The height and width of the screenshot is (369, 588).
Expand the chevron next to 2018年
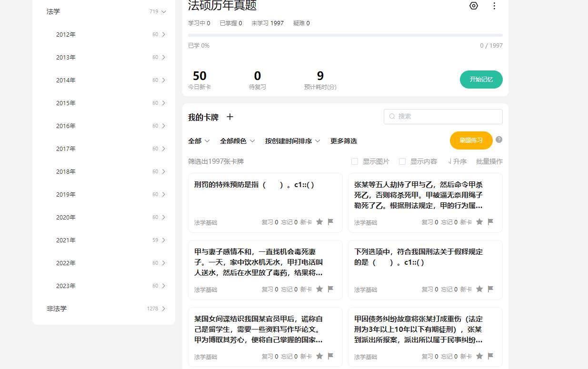tap(164, 171)
